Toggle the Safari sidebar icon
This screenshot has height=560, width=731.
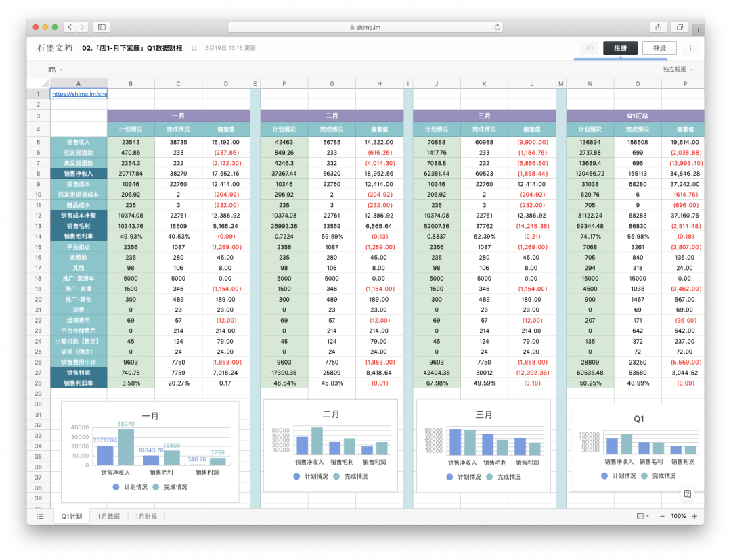pos(102,27)
